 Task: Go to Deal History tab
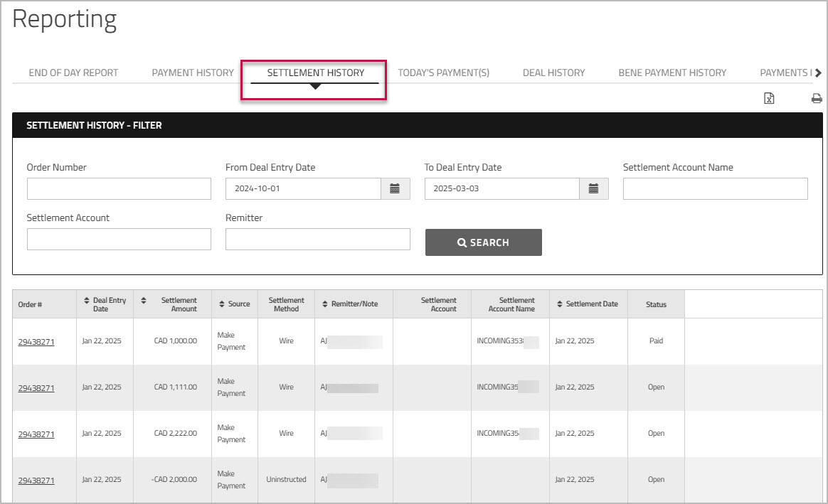[554, 73]
